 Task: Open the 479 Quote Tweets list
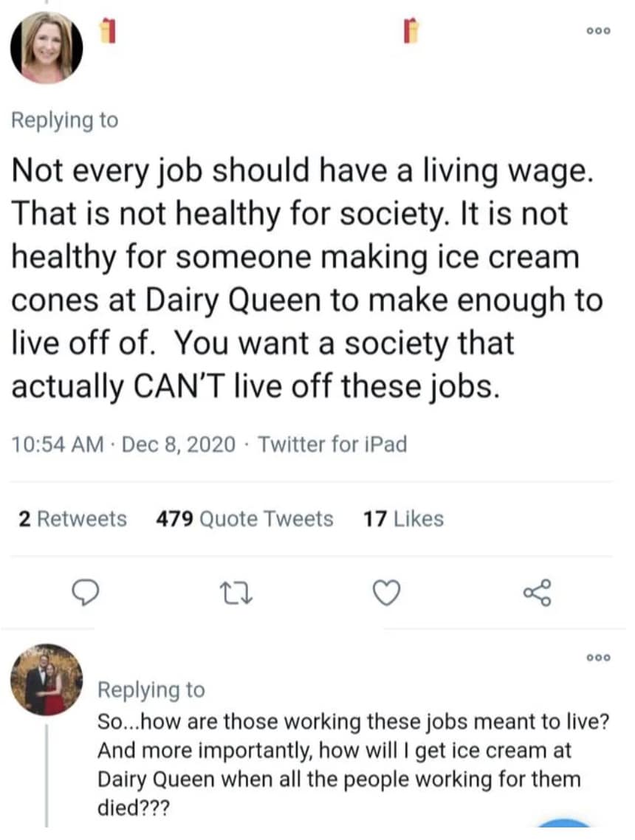[244, 519]
